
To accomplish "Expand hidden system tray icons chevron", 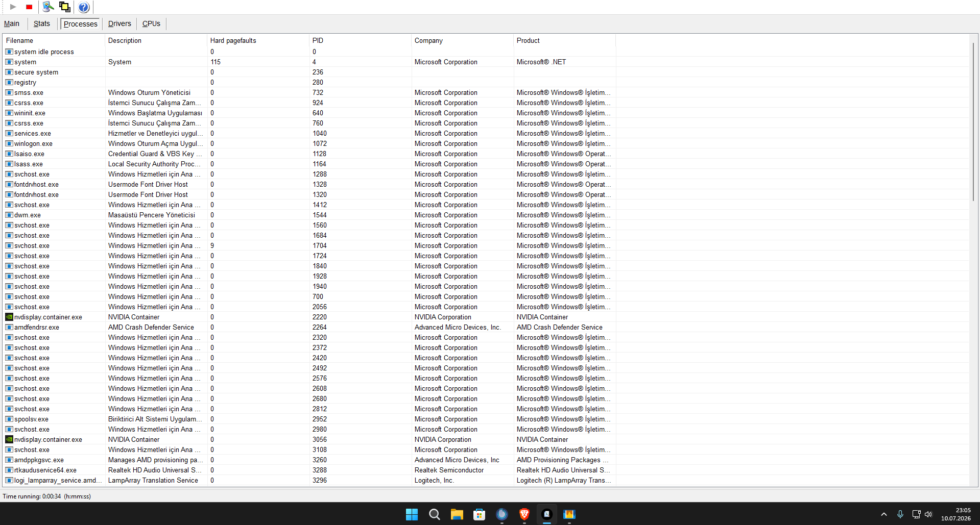I will (x=884, y=514).
